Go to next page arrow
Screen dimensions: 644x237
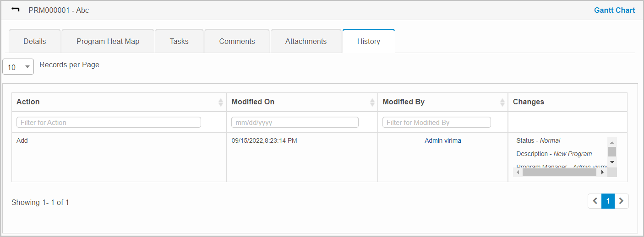pyautogui.click(x=621, y=201)
